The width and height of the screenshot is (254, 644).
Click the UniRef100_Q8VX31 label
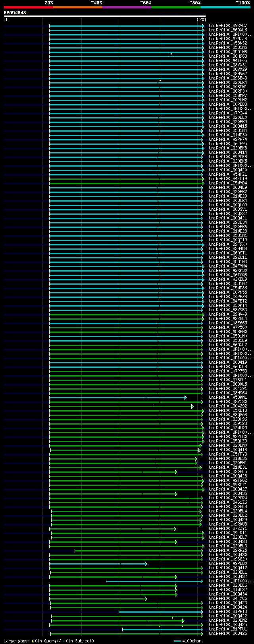[x=228, y=65]
